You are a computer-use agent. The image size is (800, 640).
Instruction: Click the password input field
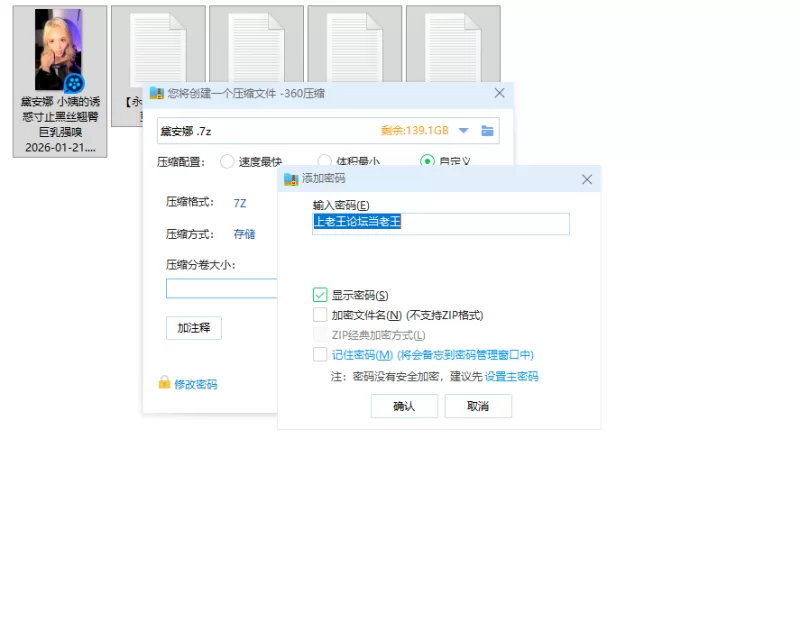pyautogui.click(x=441, y=224)
